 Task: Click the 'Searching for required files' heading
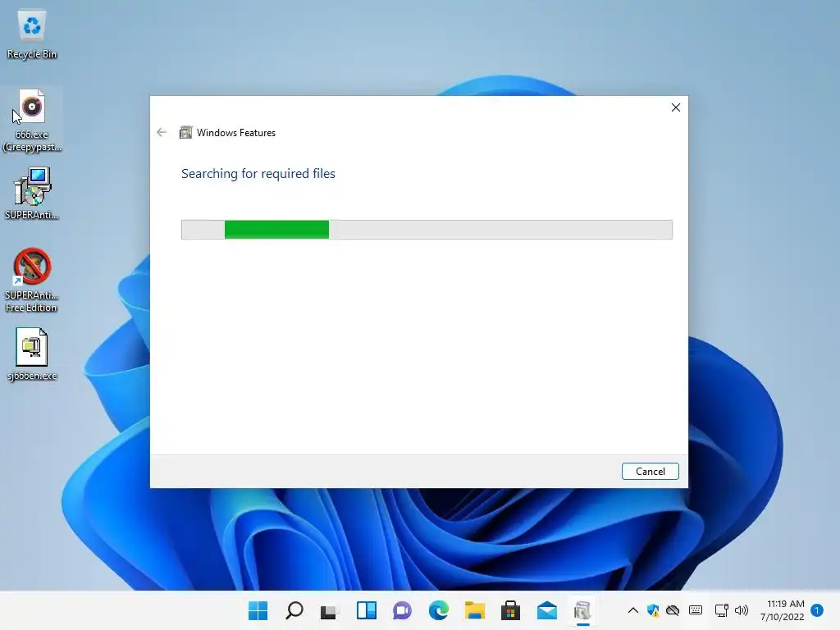258,174
